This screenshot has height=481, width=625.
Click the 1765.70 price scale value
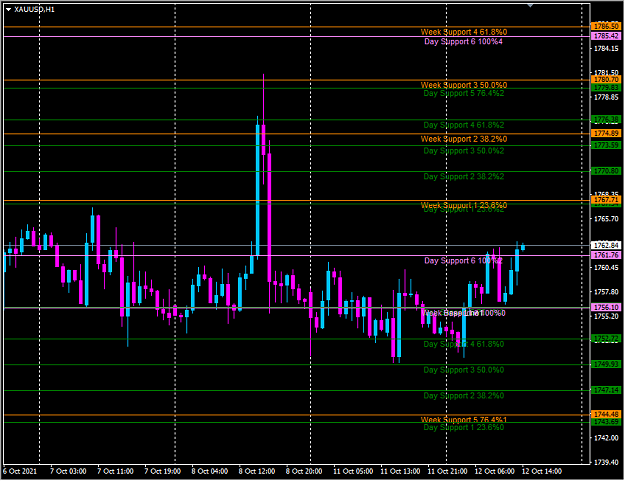click(x=606, y=219)
